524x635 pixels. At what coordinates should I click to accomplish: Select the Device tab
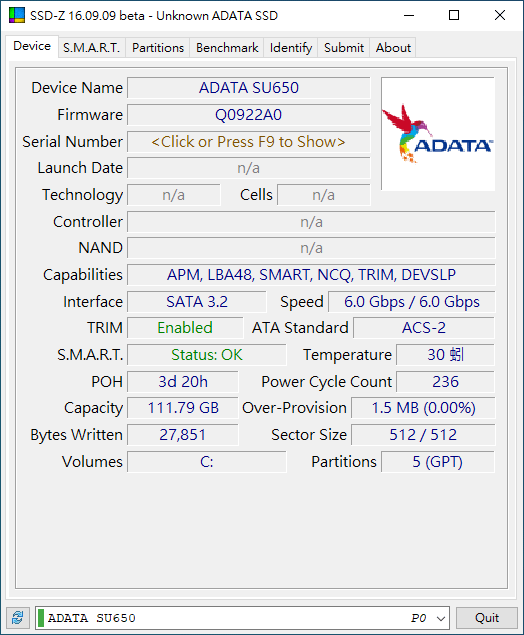click(x=32, y=46)
